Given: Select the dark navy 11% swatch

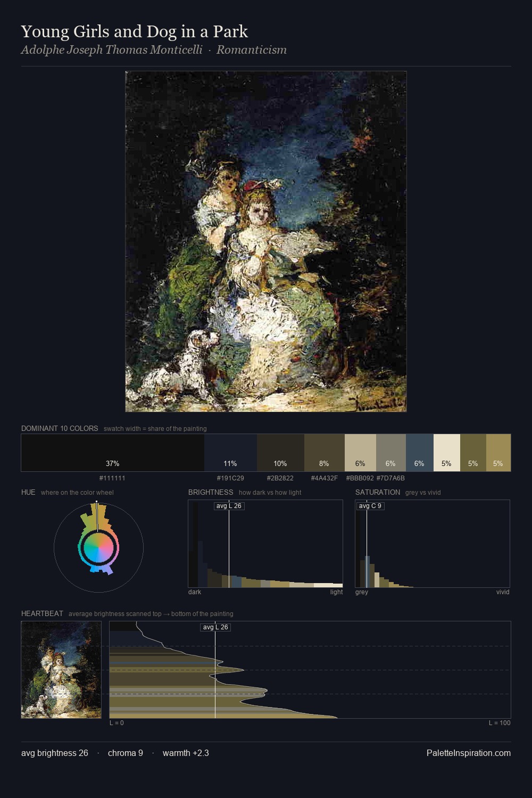Looking at the screenshot, I should tap(230, 453).
